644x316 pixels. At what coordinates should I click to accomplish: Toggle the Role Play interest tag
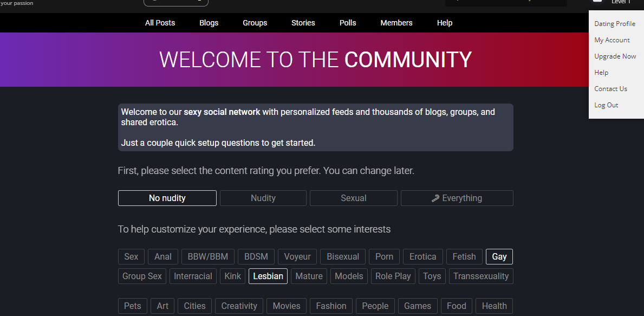(393, 276)
